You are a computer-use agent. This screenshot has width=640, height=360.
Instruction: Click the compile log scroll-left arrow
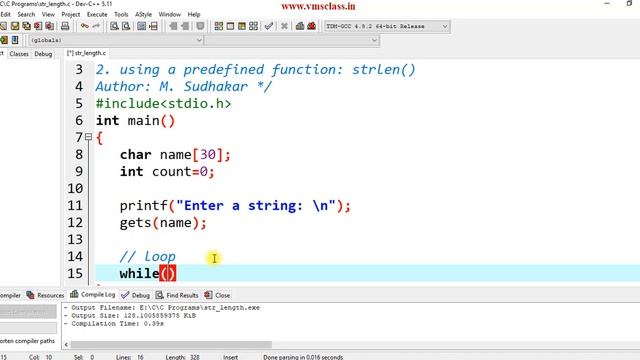[66, 344]
